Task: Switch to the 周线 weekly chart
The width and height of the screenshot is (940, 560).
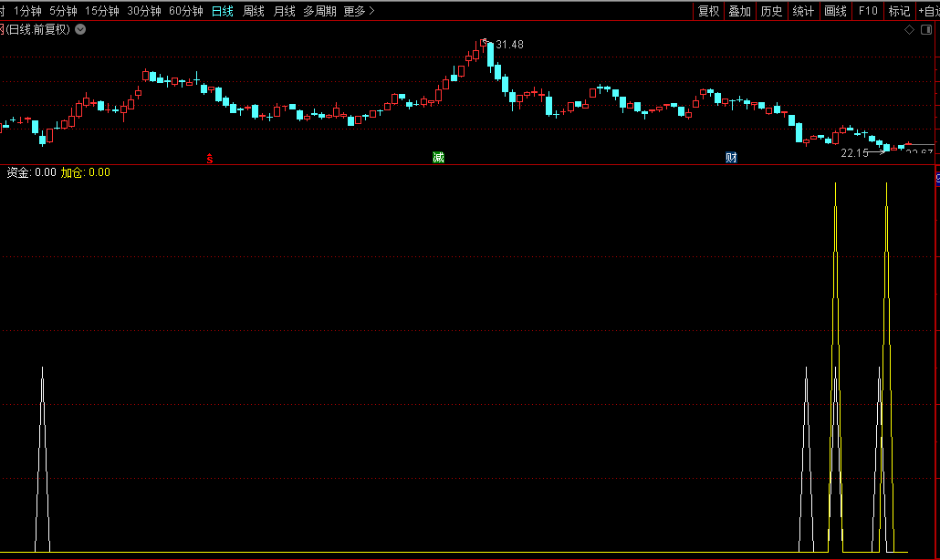Action: point(253,11)
